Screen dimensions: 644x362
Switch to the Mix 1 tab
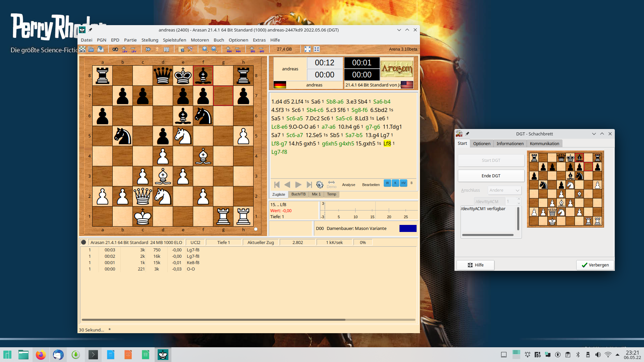point(316,194)
